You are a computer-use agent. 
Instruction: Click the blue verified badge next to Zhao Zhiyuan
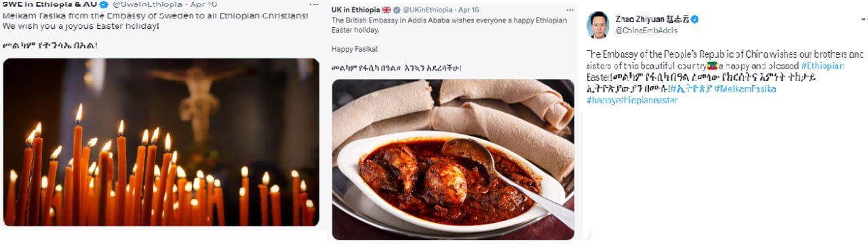pyautogui.click(x=695, y=20)
